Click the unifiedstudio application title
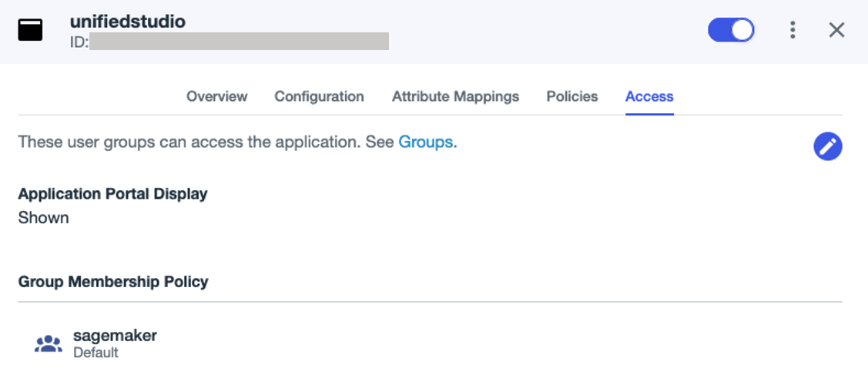This screenshot has width=868, height=378. (127, 22)
